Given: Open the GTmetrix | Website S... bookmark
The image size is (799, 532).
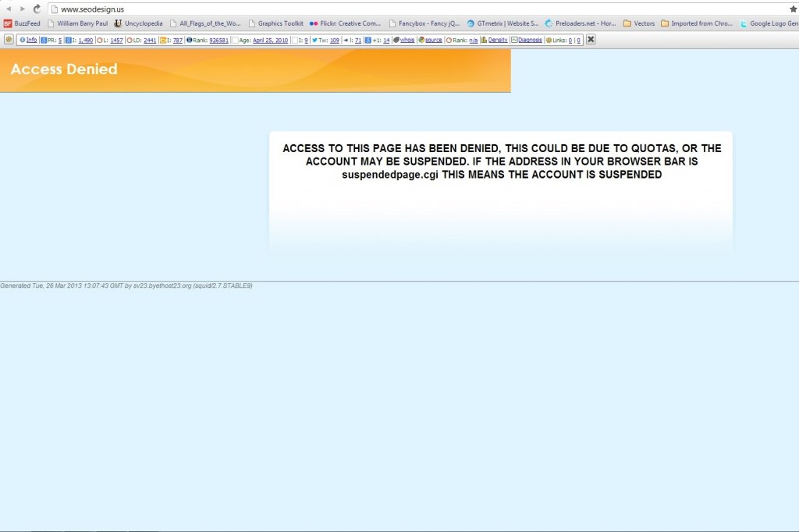Looking at the screenshot, I should [503, 23].
